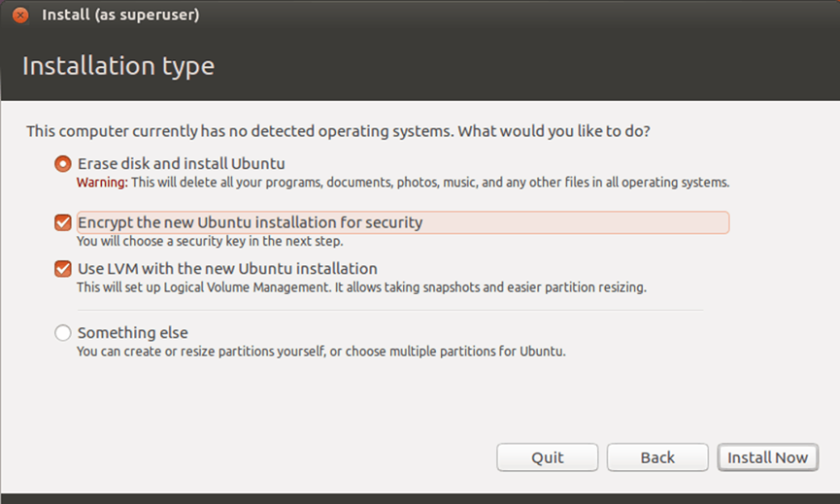Go to previous step with Back
The image size is (840, 504).
[657, 457]
